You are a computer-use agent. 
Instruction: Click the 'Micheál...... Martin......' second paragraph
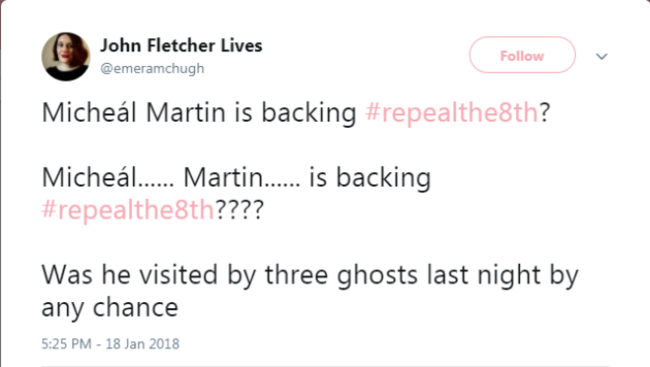tap(171, 177)
